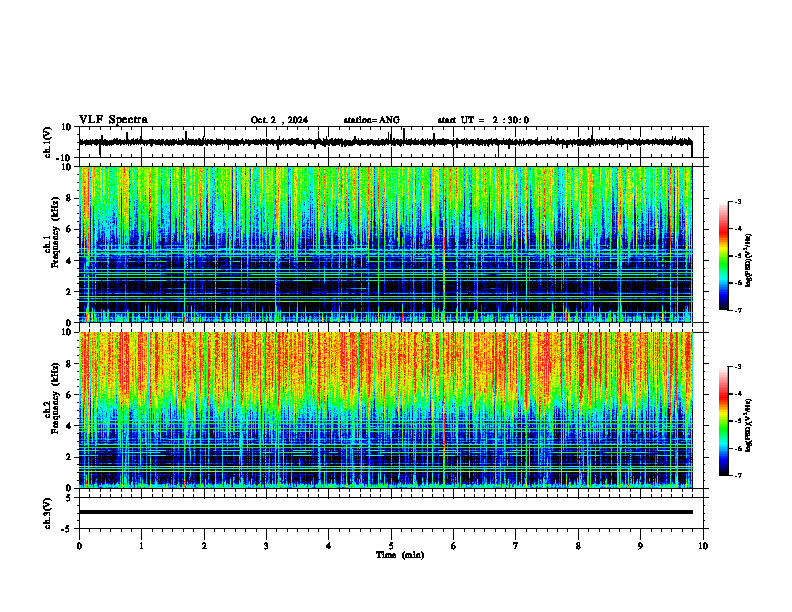Click the "-7" label on ch.1 colorbar
Screen dimensions: 792x612
737,310
